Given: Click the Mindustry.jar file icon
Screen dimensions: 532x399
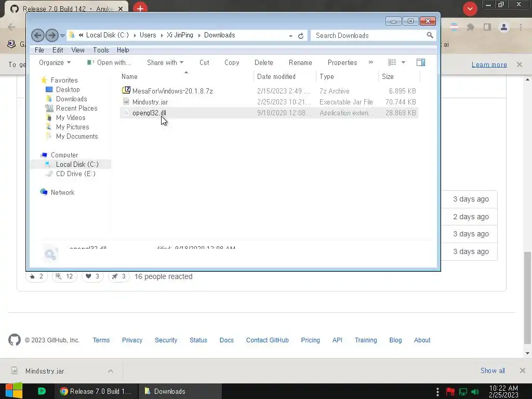Looking at the screenshot, I should click(x=126, y=101).
